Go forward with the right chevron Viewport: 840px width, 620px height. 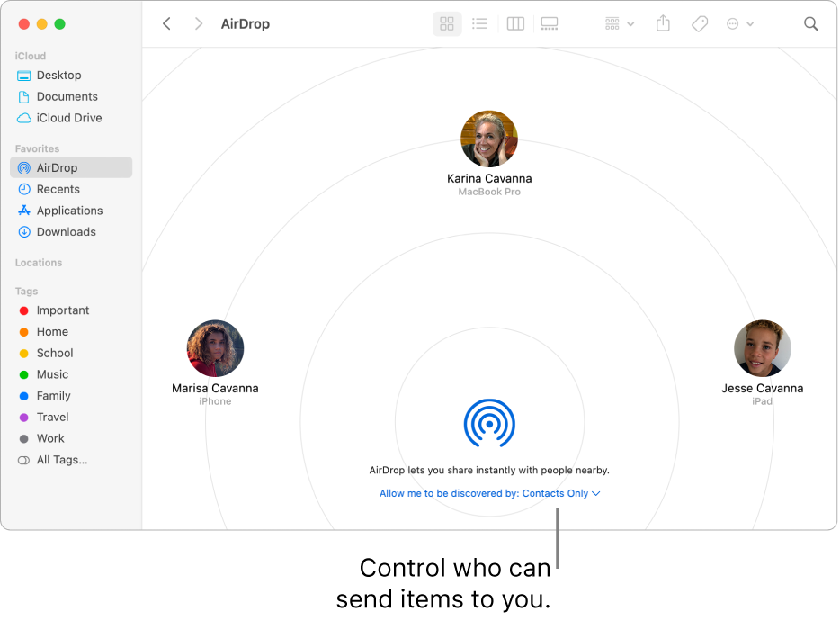(x=199, y=23)
